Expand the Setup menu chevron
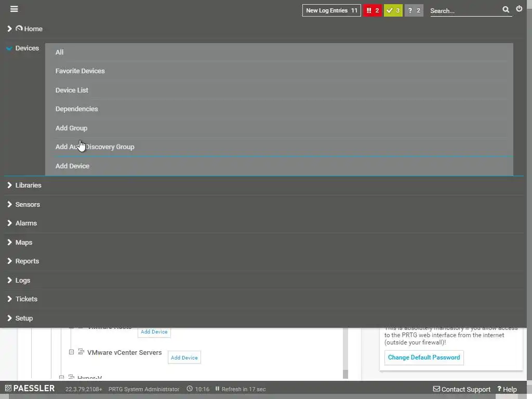 (9, 318)
